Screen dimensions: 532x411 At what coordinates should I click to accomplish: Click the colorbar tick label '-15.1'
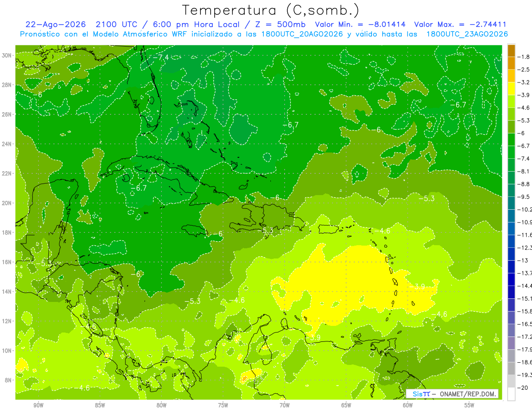(525, 298)
